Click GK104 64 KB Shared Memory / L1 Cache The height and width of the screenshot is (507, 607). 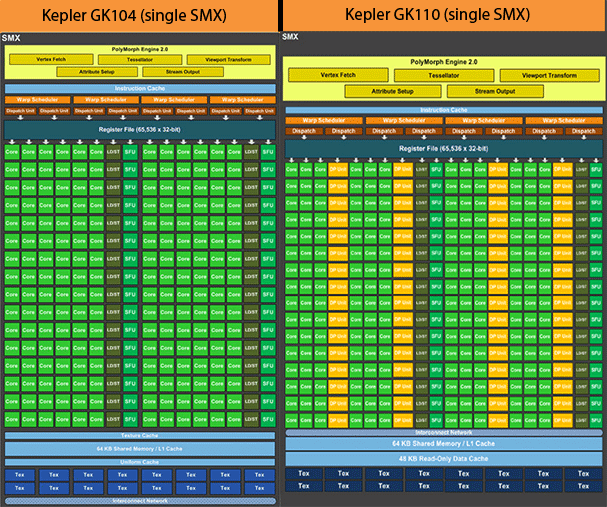[140, 449]
